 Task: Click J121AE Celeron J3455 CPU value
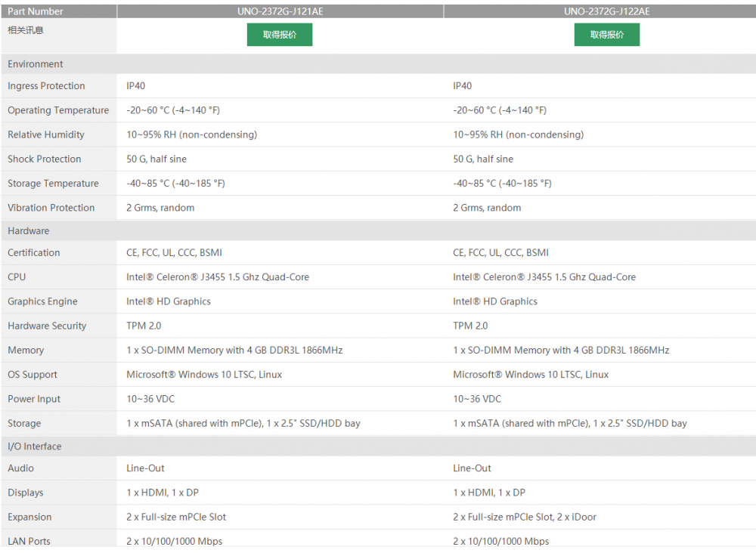[218, 277]
